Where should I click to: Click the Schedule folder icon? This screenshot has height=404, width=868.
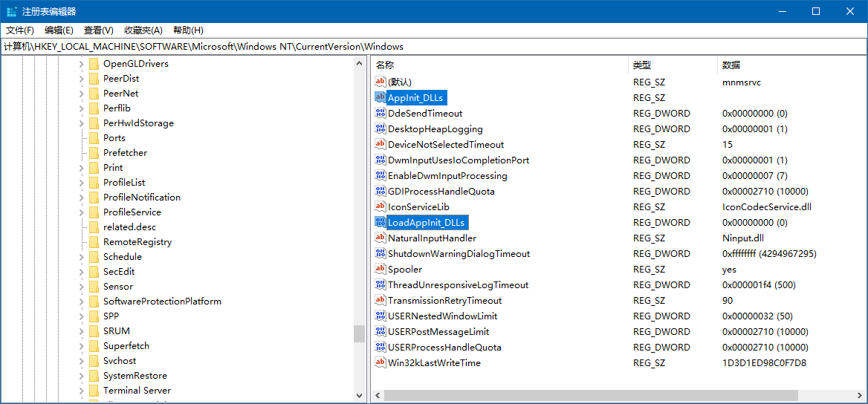pyautogui.click(x=94, y=257)
